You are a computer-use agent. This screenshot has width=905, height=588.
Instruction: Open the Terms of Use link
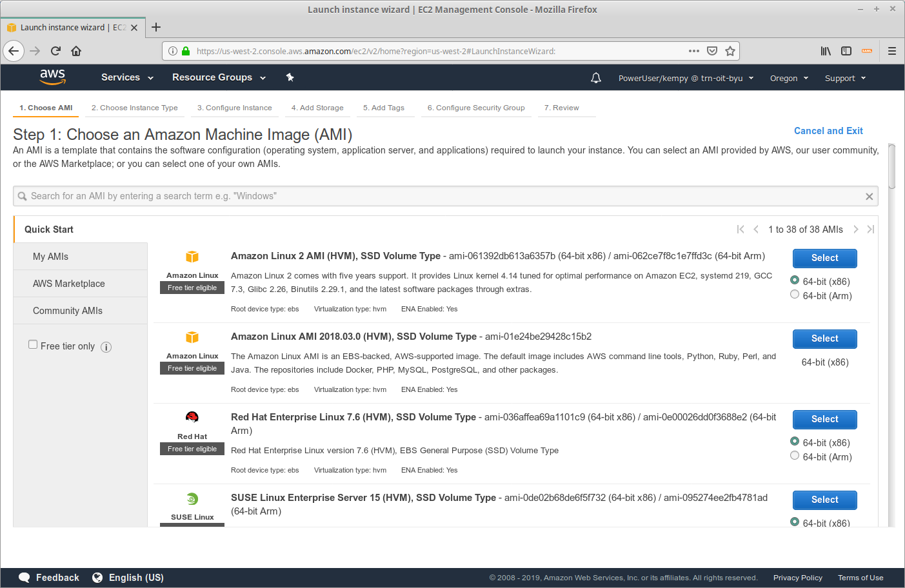pyautogui.click(x=860, y=578)
